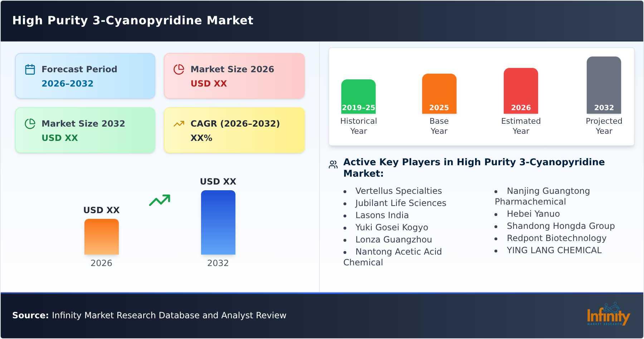Click the green upward growth arrow between bars

pos(160,200)
